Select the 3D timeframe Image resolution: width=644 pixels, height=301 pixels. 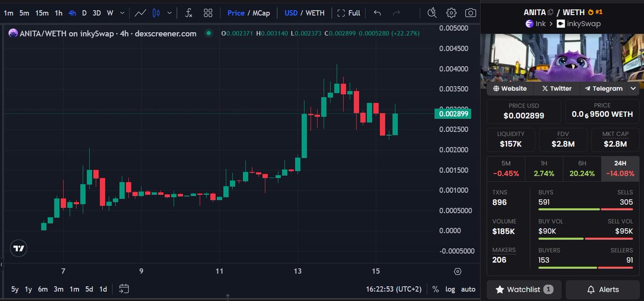97,12
